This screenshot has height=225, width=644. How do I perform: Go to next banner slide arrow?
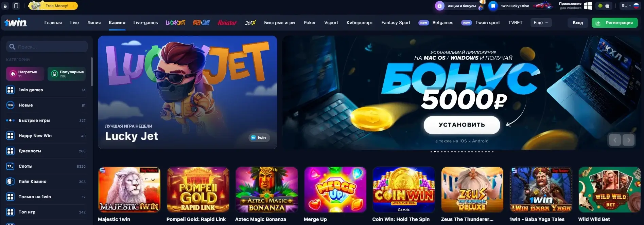[628, 140]
